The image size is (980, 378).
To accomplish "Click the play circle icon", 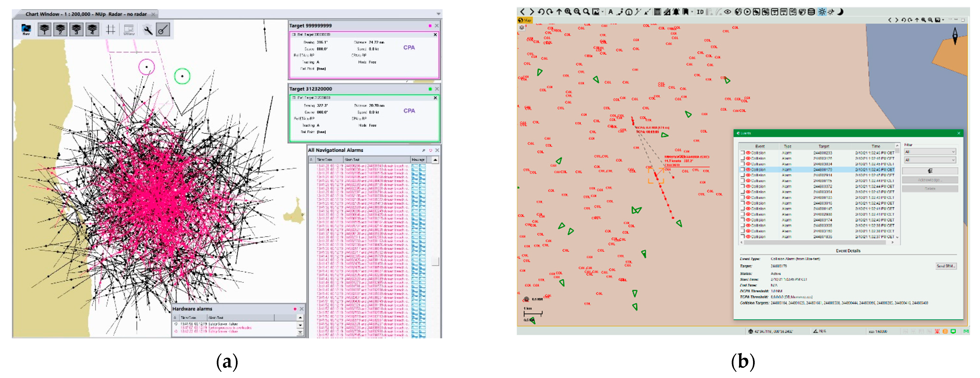I will pyautogui.click(x=748, y=12).
